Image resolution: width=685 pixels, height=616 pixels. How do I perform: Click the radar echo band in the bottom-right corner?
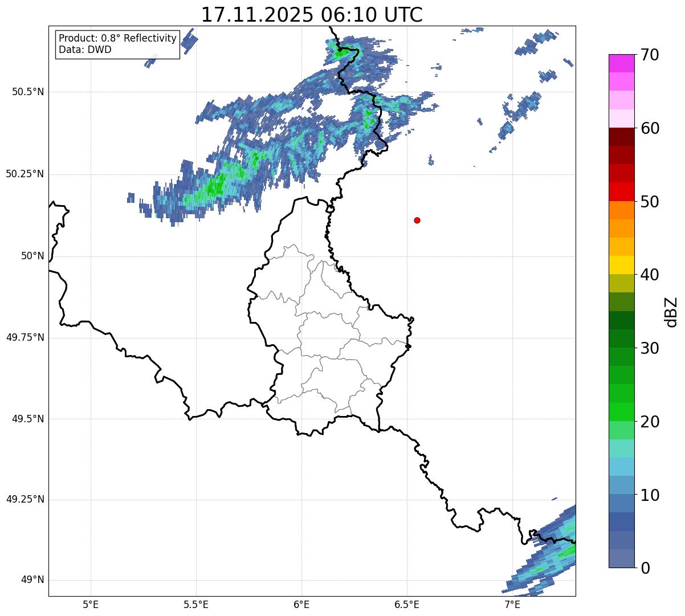click(x=547, y=556)
